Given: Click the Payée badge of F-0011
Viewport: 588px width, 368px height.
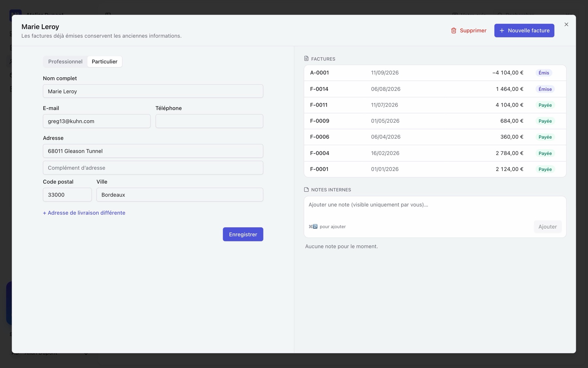Looking at the screenshot, I should [545, 105].
